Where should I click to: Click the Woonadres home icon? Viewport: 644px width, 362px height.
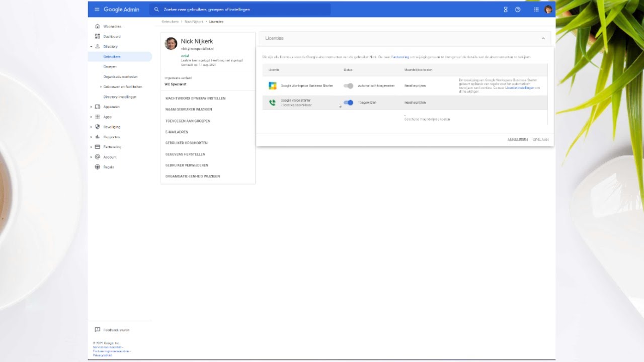[x=98, y=26]
